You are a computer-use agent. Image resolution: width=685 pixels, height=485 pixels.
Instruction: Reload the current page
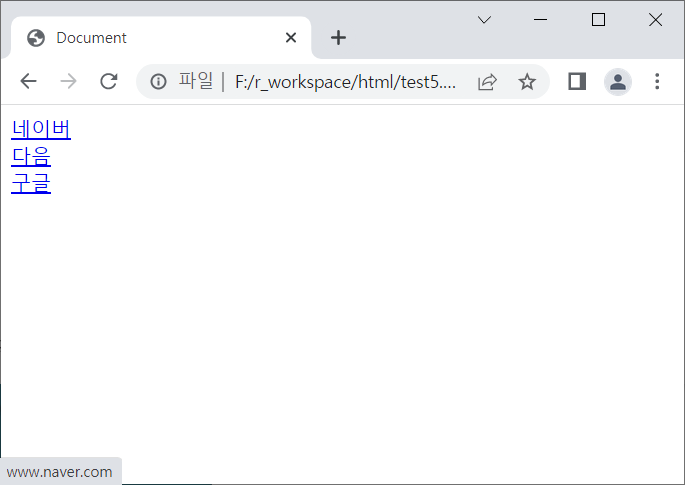pos(108,81)
